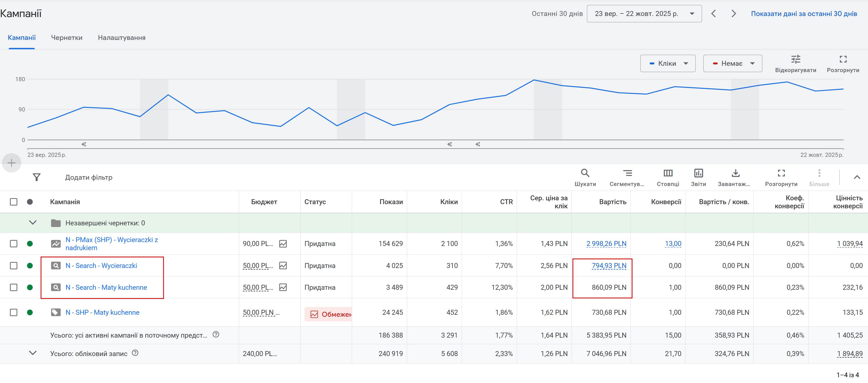The image size is (868, 383).
Task: Open the Стовпці columns icon
Action: [668, 173]
